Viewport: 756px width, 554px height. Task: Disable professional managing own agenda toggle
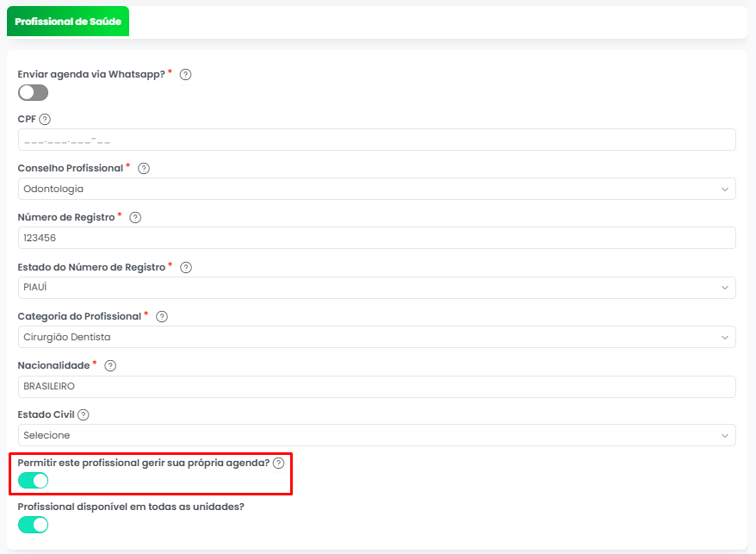[x=33, y=480]
